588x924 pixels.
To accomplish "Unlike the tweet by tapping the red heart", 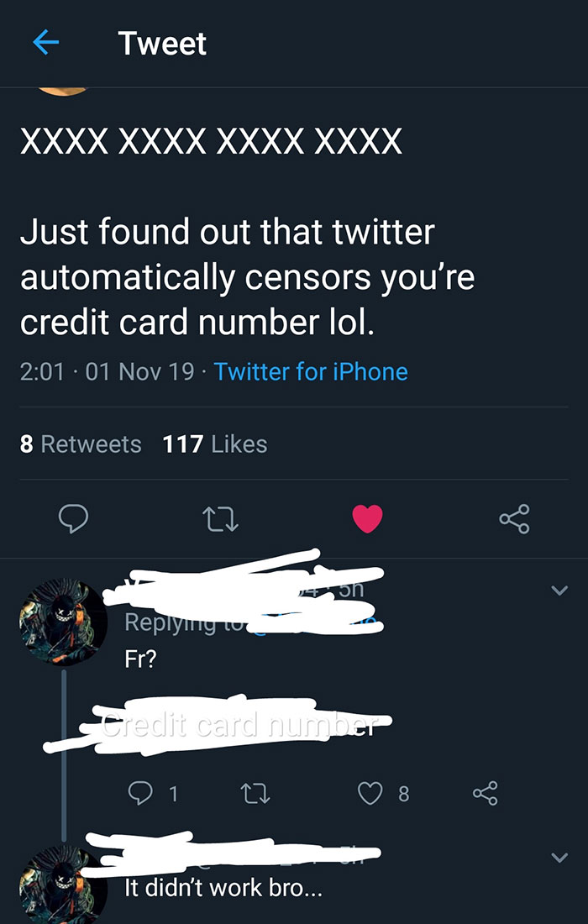I will [367, 518].
